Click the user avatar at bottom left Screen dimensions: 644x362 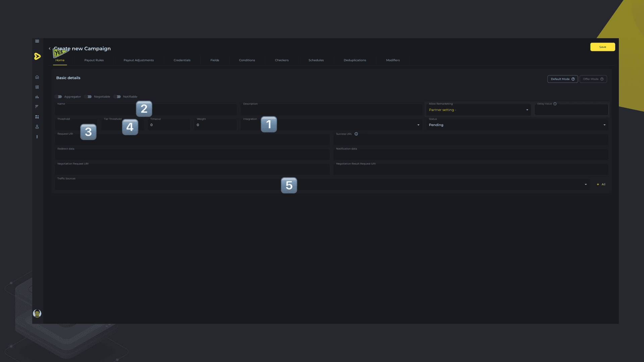[37, 313]
